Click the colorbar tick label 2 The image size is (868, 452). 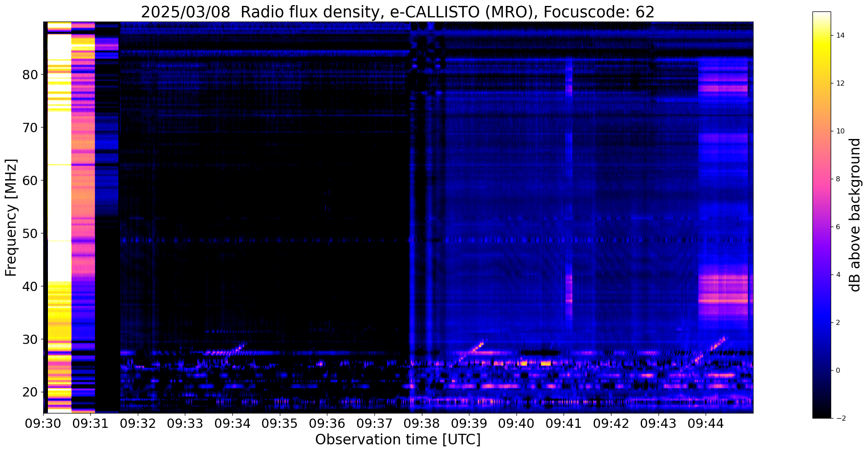837,323
